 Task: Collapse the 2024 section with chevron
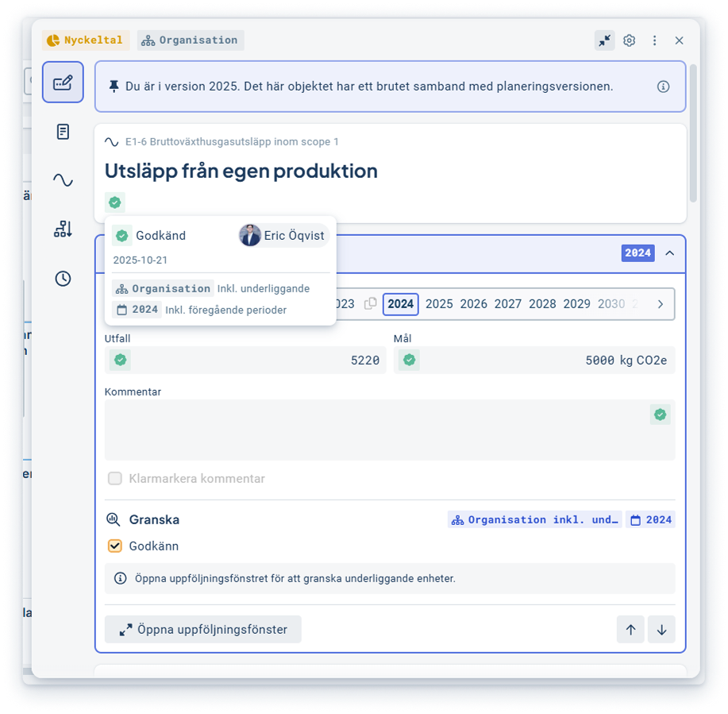point(669,253)
